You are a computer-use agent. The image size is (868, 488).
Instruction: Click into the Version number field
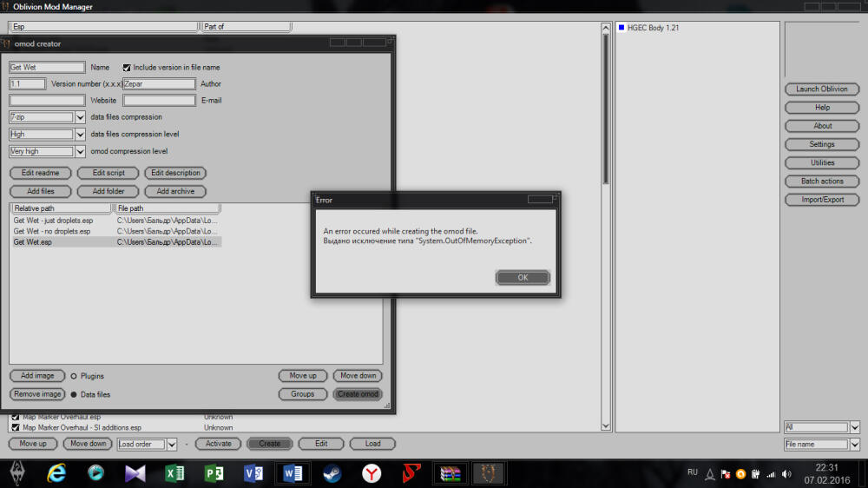tap(27, 84)
